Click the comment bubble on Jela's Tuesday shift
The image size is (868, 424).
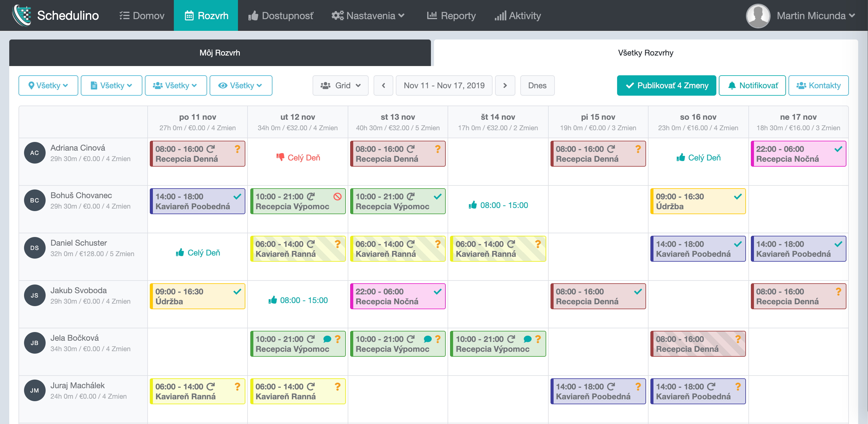(x=327, y=339)
